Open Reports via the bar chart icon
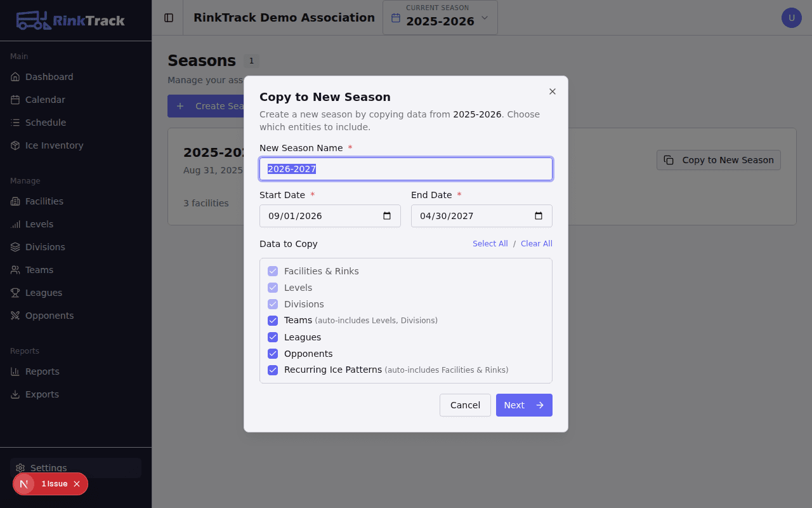This screenshot has height=508, width=812. coord(15,371)
